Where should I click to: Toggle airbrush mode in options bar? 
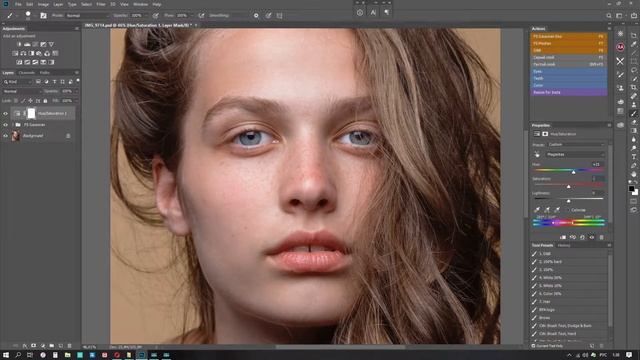[201, 16]
